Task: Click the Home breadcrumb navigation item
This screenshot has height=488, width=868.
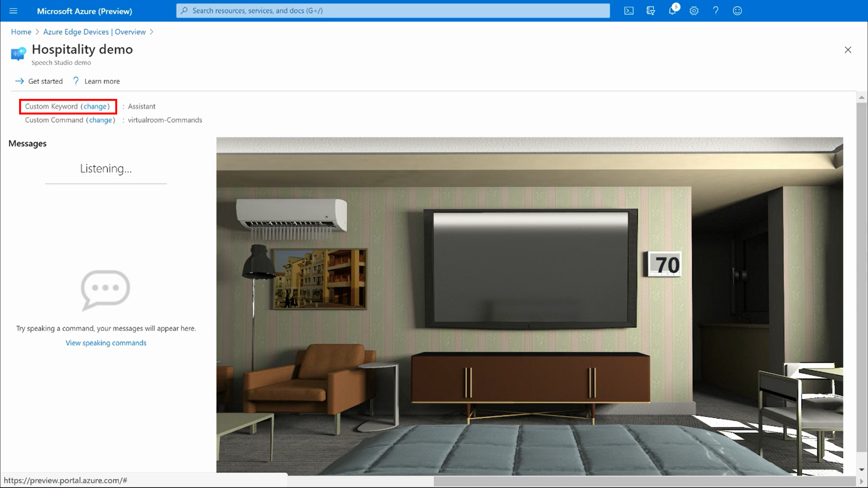Action: click(20, 32)
